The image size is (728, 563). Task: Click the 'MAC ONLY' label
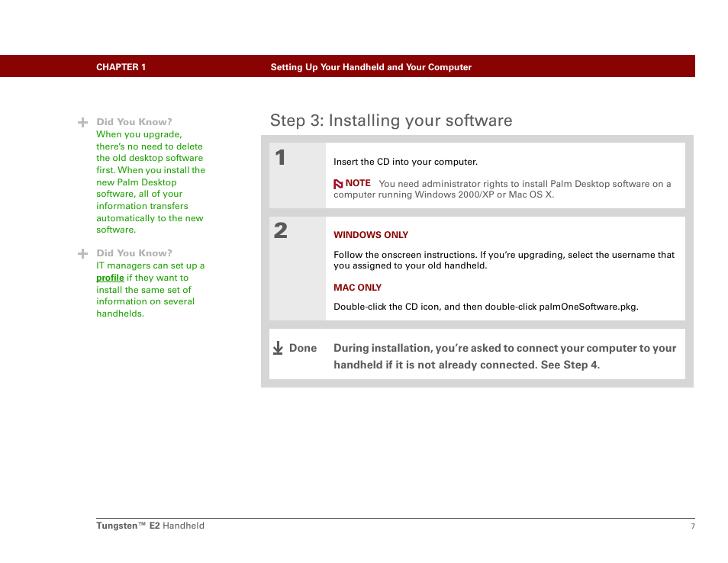tap(357, 288)
